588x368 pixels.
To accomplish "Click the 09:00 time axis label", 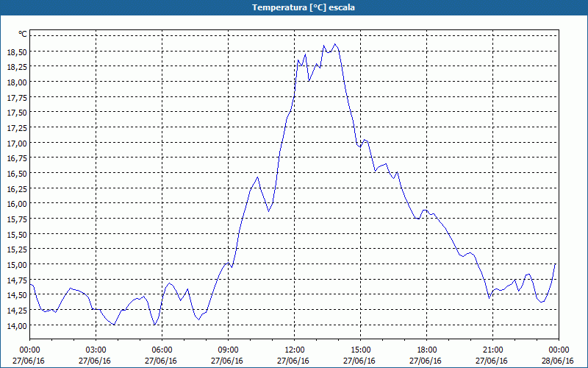I will tap(229, 350).
